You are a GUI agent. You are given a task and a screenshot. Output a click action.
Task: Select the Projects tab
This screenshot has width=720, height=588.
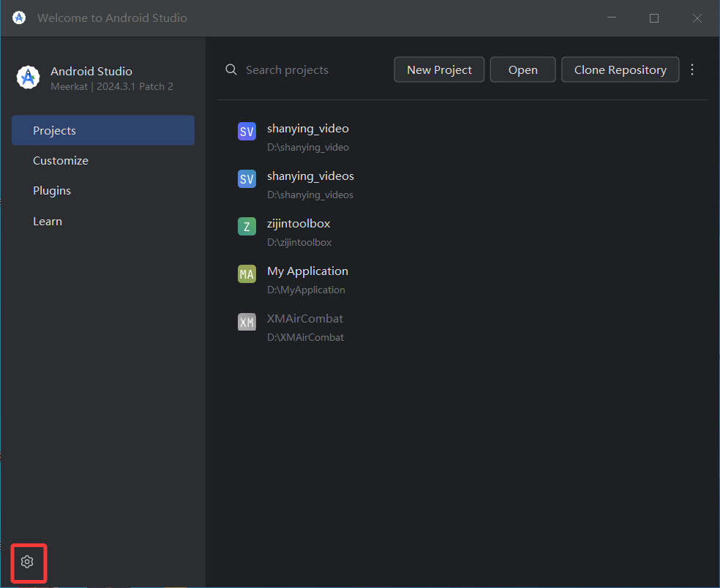pyautogui.click(x=103, y=130)
